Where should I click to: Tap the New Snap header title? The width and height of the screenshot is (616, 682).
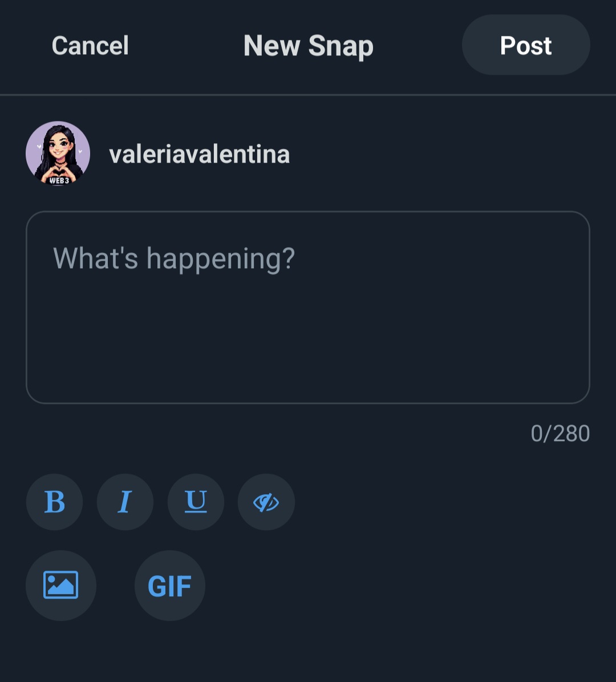[x=308, y=46]
